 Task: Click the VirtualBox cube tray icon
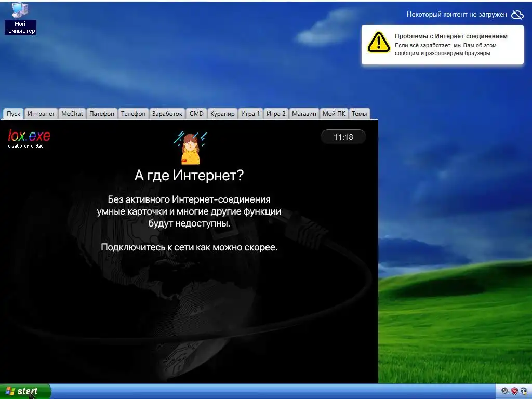click(x=524, y=391)
